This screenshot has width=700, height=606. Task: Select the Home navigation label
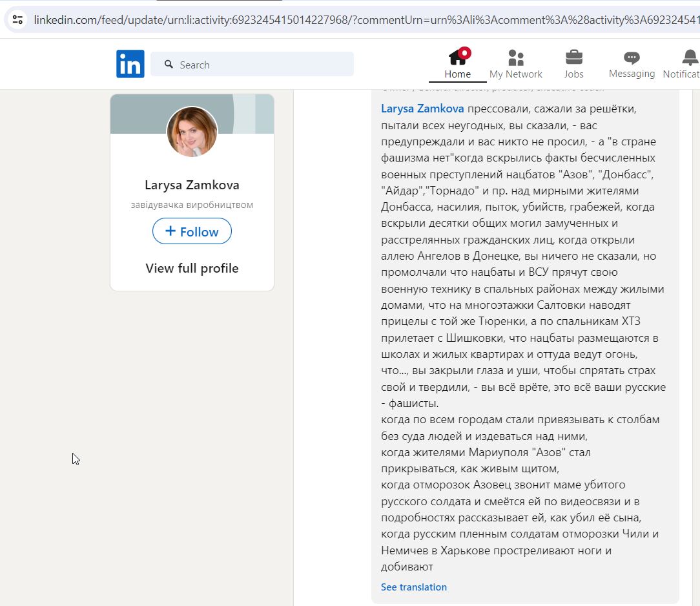pos(458,74)
